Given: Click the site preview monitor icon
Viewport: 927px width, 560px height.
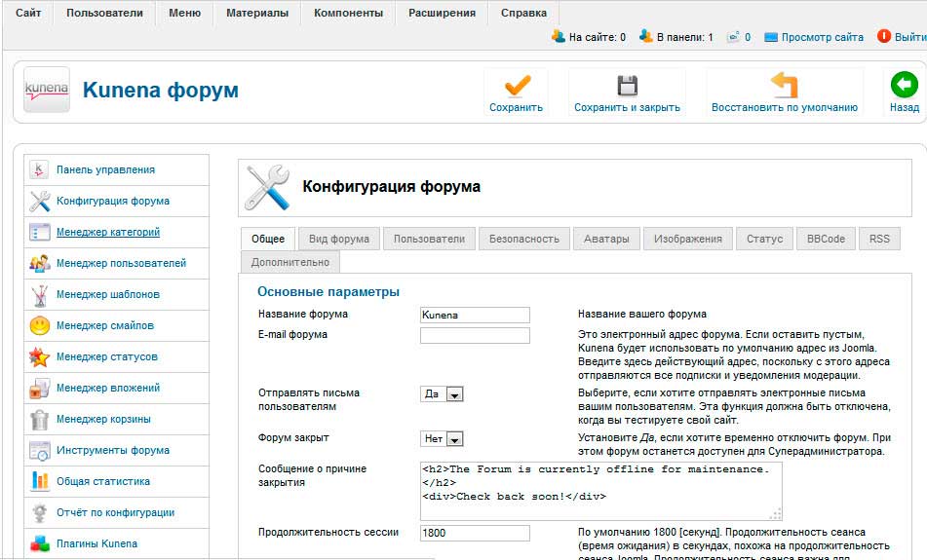Looking at the screenshot, I should point(771,37).
